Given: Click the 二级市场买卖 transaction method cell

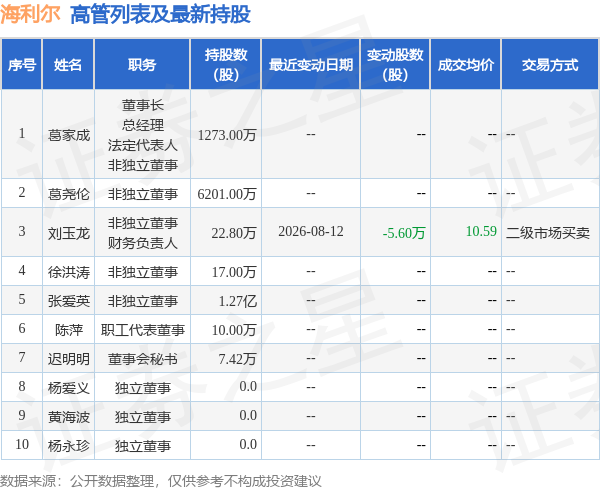Looking at the screenshot, I should pos(548,233).
